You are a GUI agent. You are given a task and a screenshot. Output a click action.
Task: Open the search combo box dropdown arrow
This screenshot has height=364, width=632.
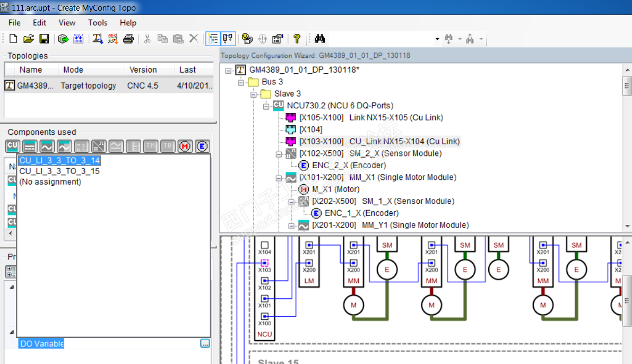pos(437,39)
